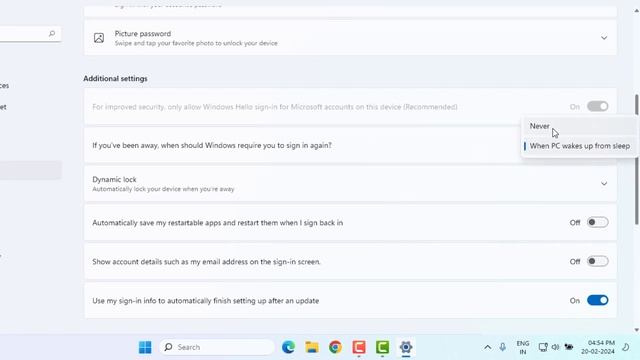Open Microsoft Edge from taskbar

pyautogui.click(x=288, y=347)
